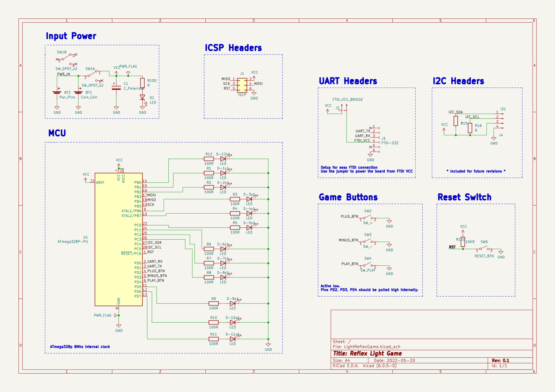Click the 10KR pull-up resistor symbol

(463, 241)
